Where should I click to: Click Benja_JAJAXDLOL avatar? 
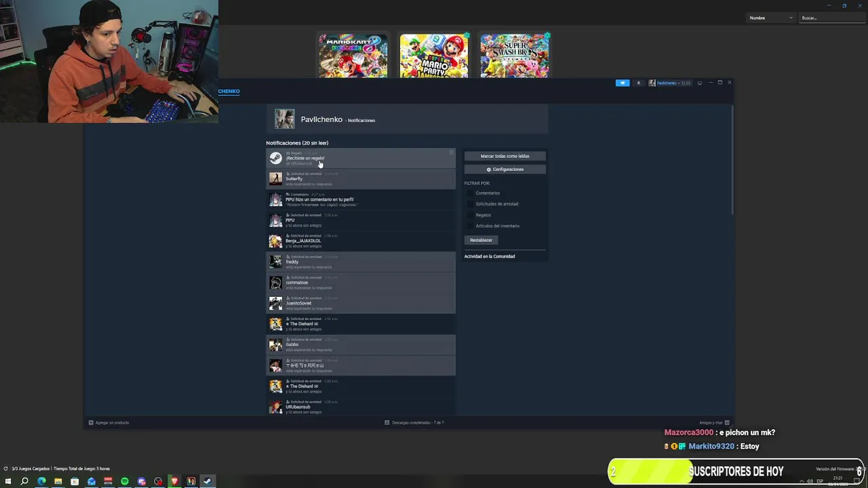point(275,241)
